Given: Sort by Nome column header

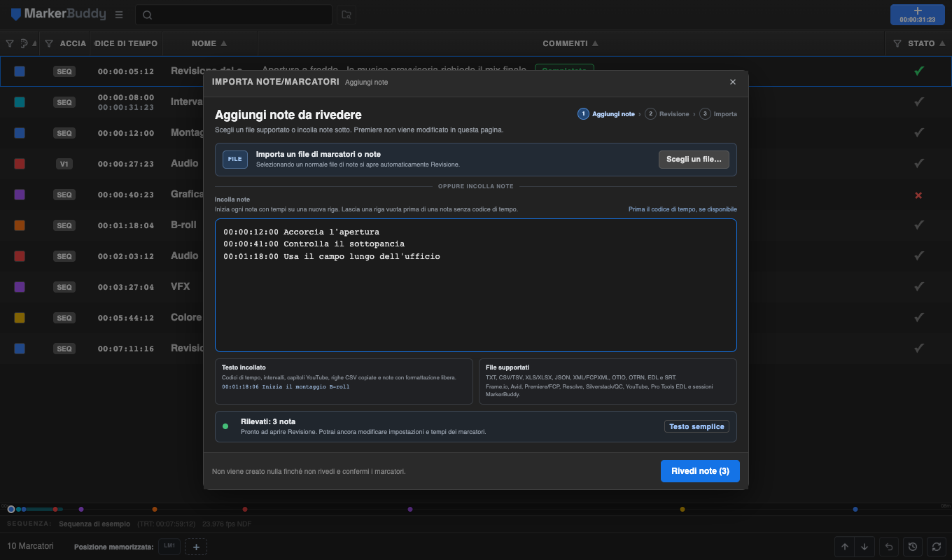Looking at the screenshot, I should coord(209,43).
